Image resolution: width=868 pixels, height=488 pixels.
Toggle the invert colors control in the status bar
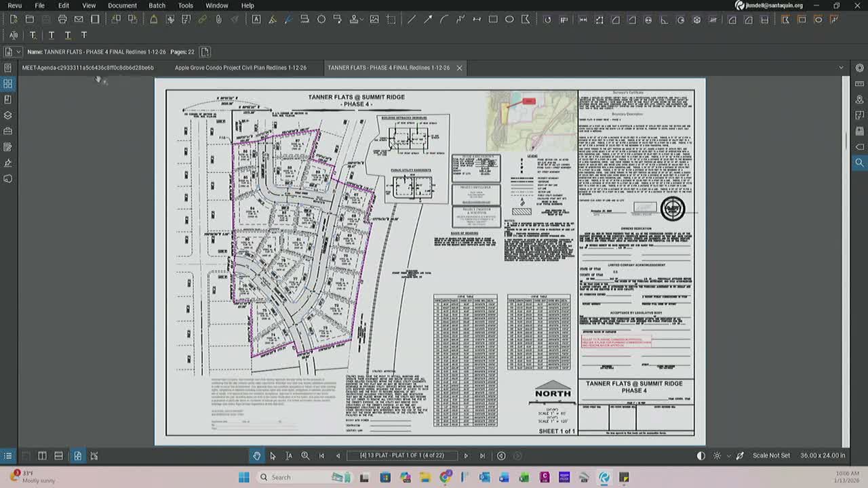click(701, 455)
